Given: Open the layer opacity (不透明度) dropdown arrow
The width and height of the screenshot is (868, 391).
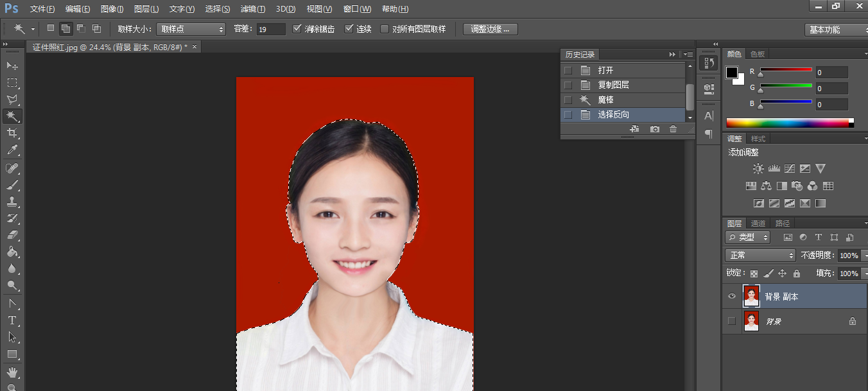Looking at the screenshot, I should (x=864, y=256).
